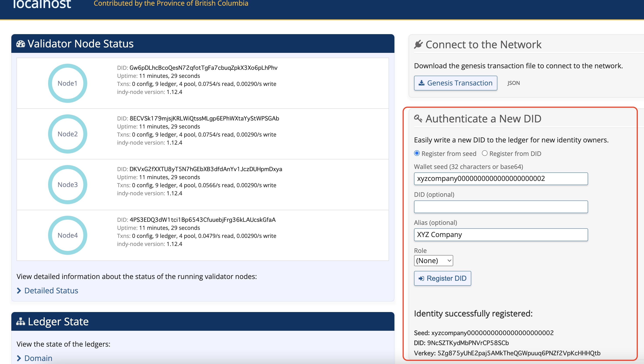Click the plug icon beside Connect to the Network
The image size is (644, 364).
coord(418,44)
